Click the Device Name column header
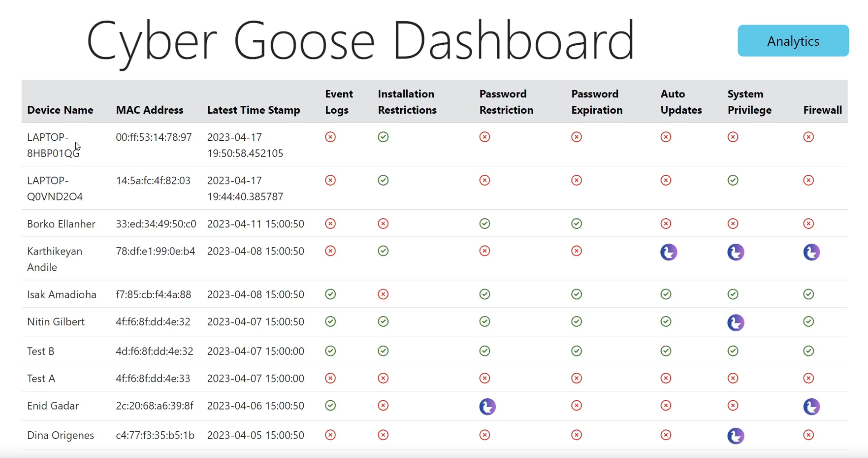The image size is (868, 458). pyautogui.click(x=60, y=110)
